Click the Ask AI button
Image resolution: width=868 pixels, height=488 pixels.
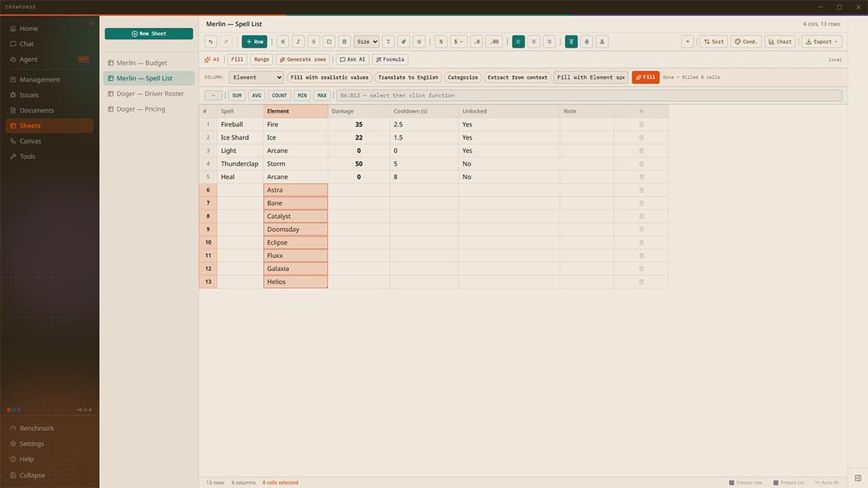point(352,59)
